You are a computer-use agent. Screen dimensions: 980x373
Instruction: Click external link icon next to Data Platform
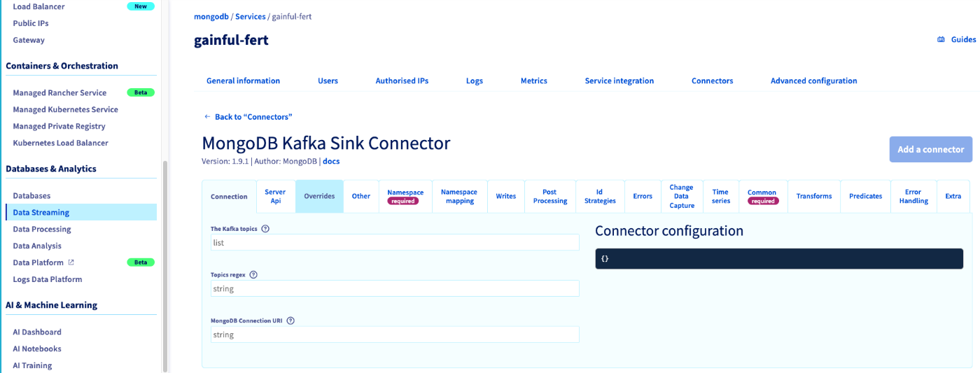[70, 262]
